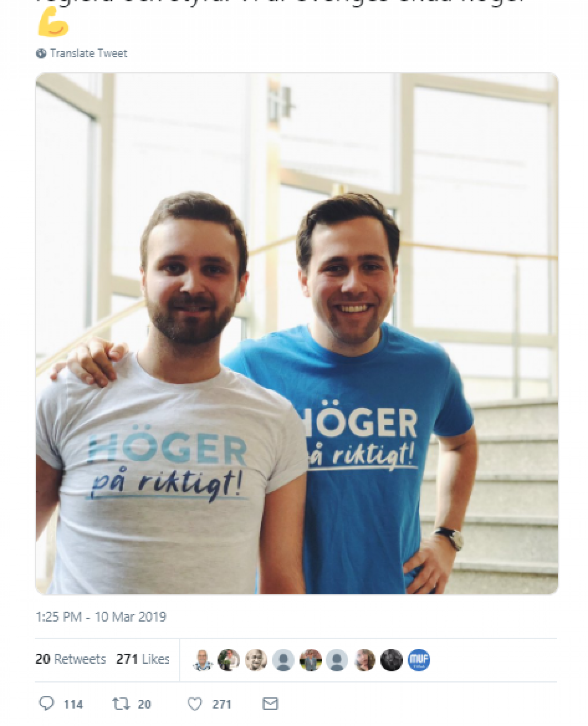Open the fifth liker avatar
Screen dimensions: 588x726
(x=311, y=659)
